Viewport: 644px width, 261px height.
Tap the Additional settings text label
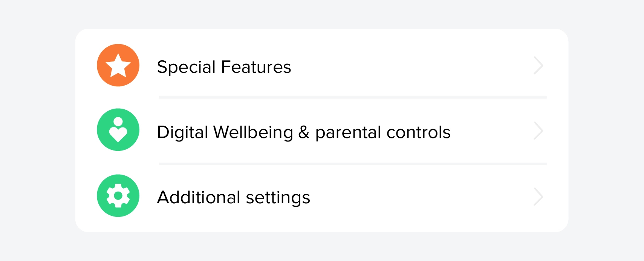tap(234, 197)
